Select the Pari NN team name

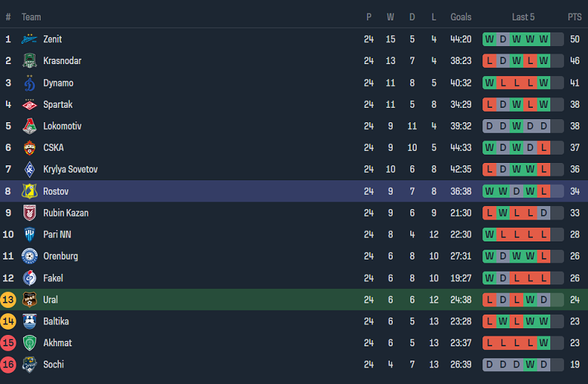coord(57,235)
